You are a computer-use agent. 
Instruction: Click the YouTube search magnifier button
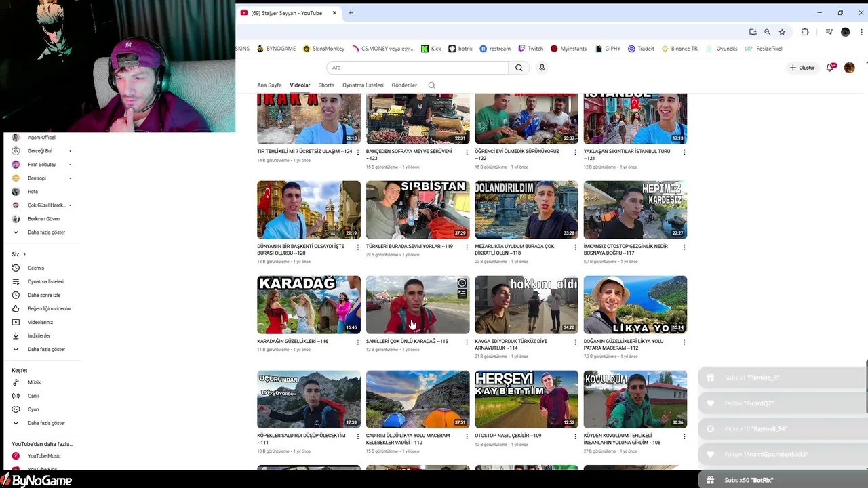(519, 68)
